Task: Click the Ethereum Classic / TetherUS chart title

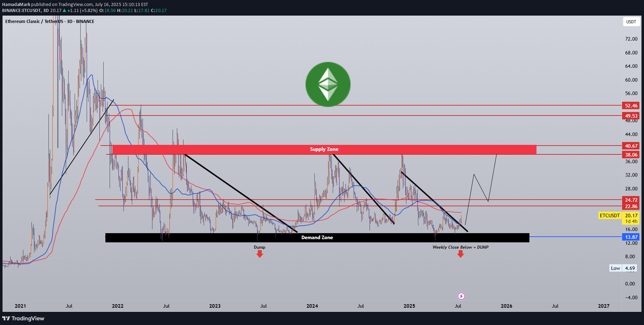Action: coord(50,22)
